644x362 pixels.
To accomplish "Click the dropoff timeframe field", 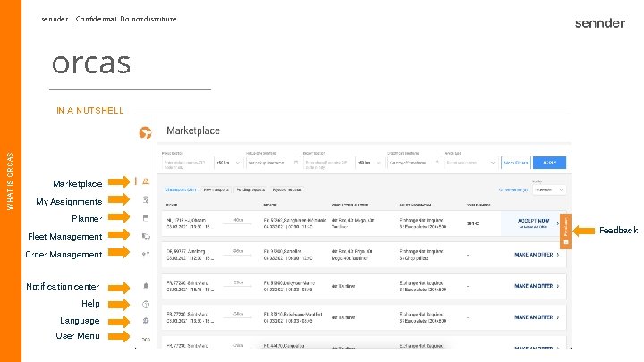I will [414, 163].
